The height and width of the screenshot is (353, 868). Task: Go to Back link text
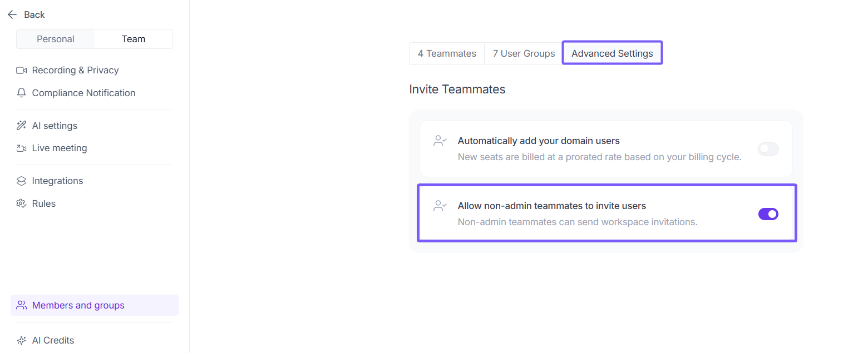coord(34,14)
